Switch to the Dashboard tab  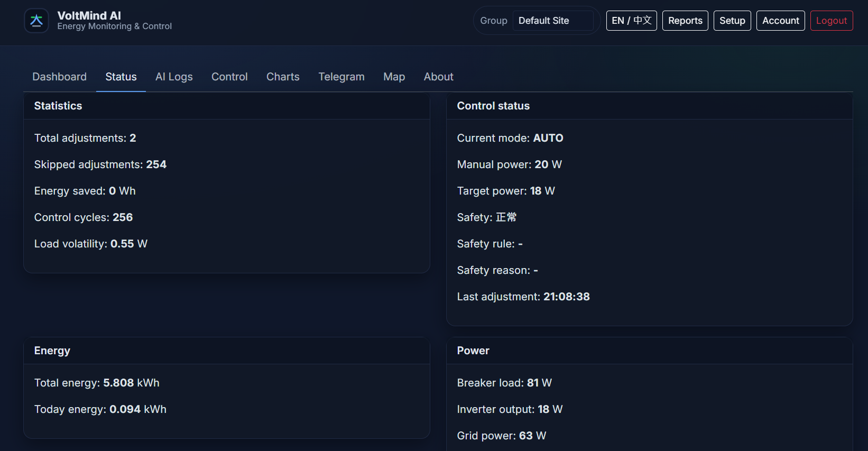point(59,77)
